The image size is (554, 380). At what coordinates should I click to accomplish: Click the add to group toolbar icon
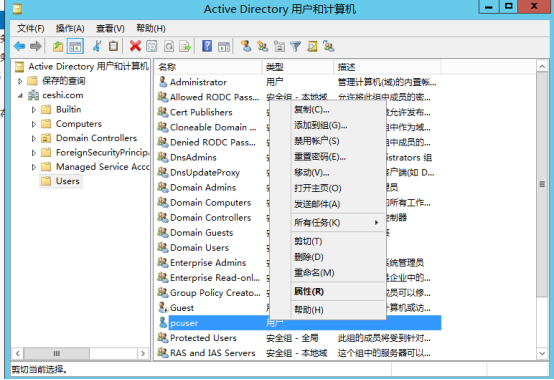click(329, 46)
